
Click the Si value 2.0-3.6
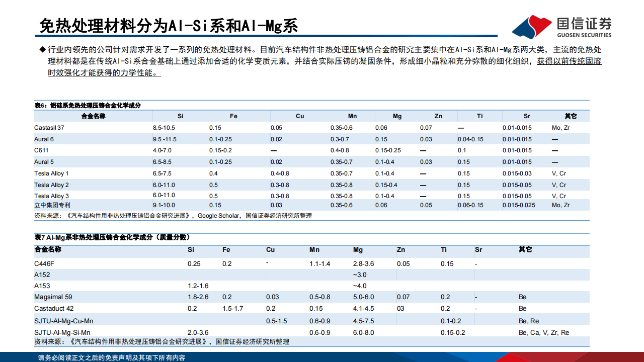pyautogui.click(x=198, y=332)
